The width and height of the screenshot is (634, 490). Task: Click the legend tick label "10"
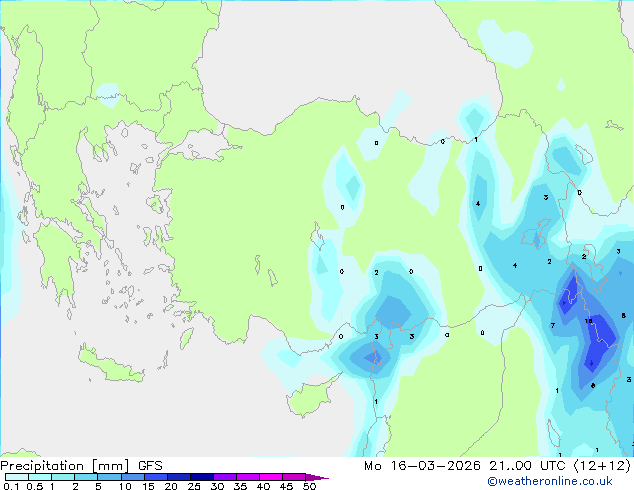(x=125, y=486)
